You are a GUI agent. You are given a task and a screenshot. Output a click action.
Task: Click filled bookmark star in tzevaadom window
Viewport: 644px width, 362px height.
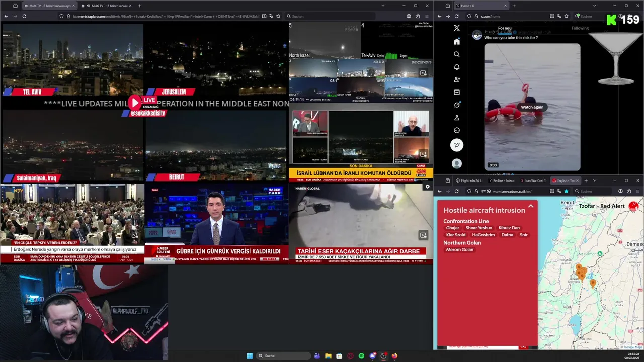pos(566,191)
